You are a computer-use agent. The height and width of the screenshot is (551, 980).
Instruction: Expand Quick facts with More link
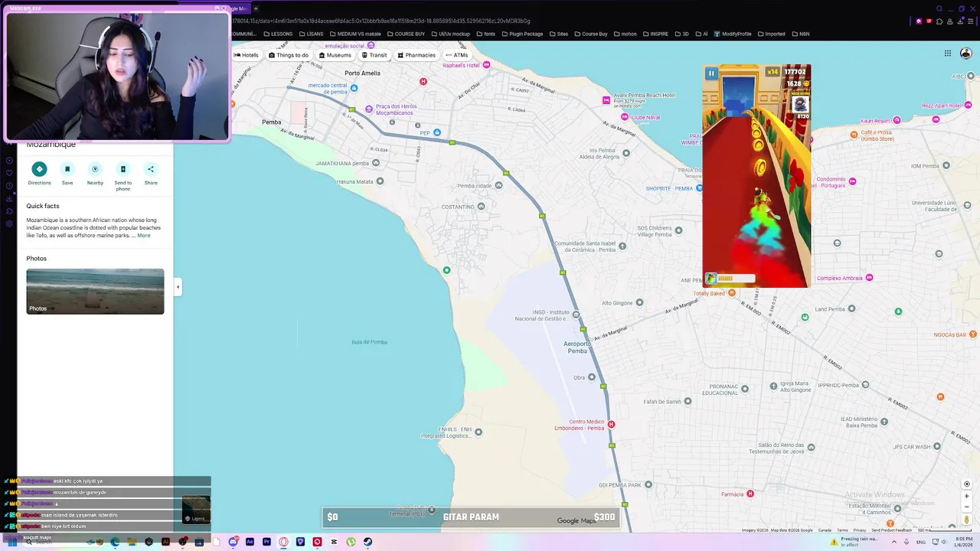point(144,236)
